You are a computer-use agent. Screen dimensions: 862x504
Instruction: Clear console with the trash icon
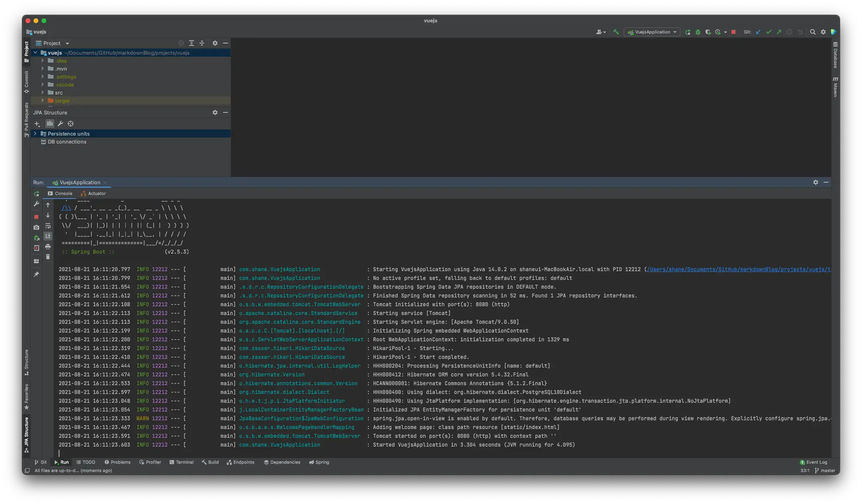48,257
